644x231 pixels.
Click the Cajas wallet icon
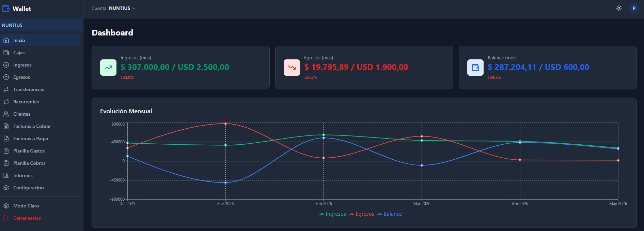tap(6, 53)
